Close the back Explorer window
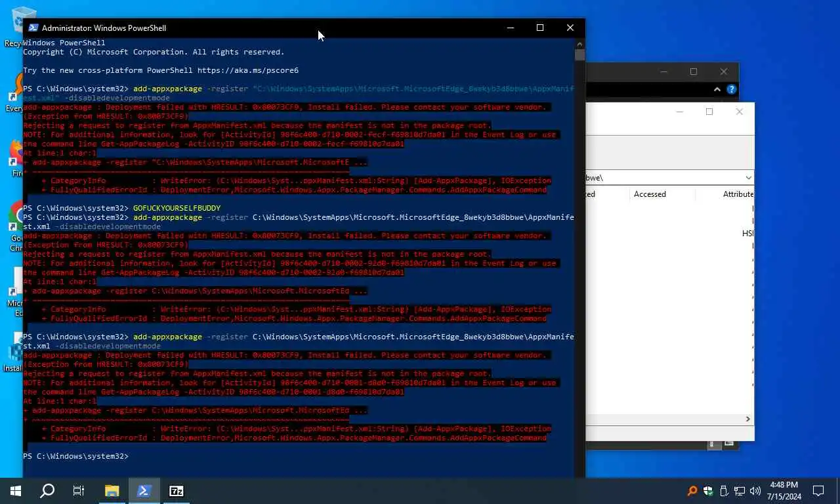 (x=724, y=72)
